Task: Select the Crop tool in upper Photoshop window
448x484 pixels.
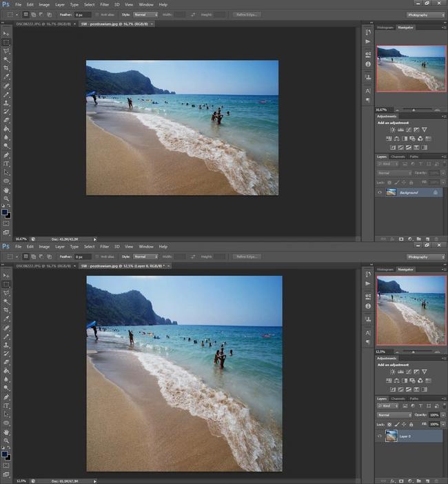Action: [x=6, y=68]
